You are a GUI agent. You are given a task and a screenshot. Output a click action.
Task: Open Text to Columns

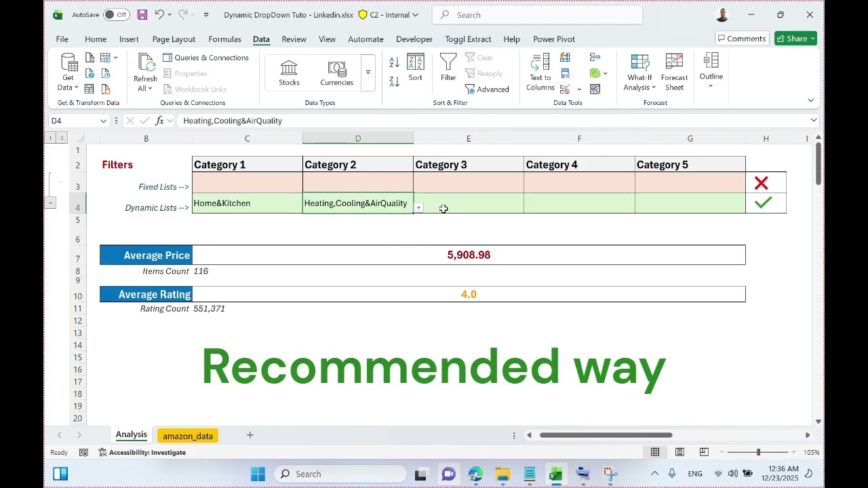click(x=540, y=73)
